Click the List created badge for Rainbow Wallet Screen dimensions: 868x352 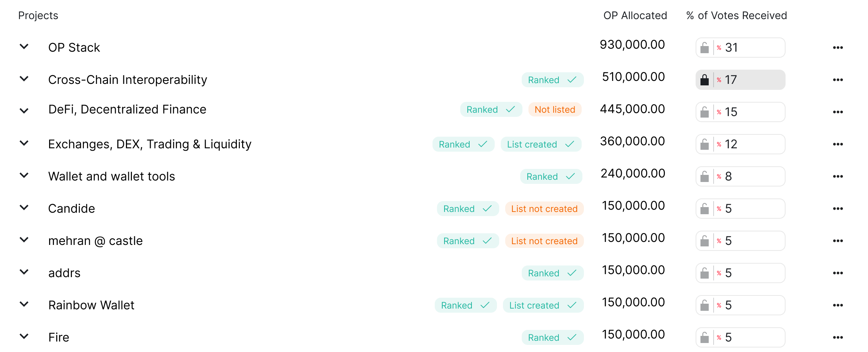tap(543, 305)
